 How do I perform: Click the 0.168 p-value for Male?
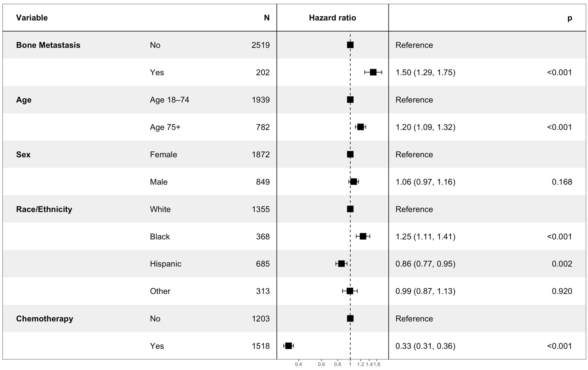(562, 182)
